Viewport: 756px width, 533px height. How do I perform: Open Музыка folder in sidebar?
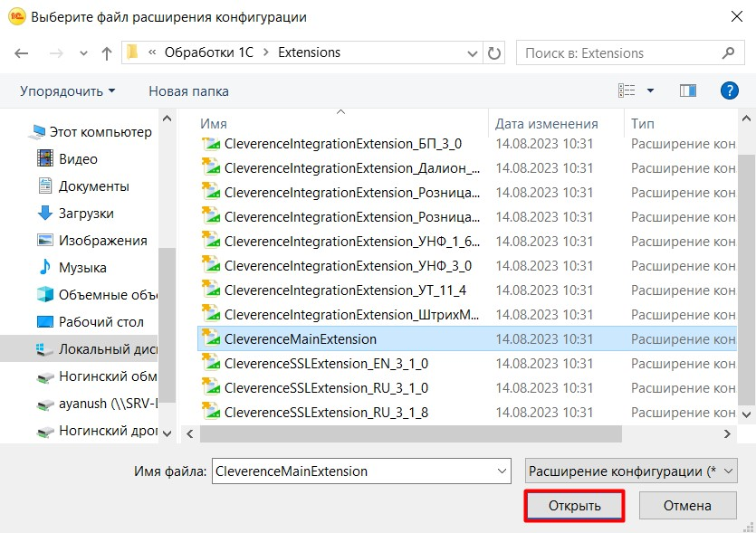coord(72,268)
